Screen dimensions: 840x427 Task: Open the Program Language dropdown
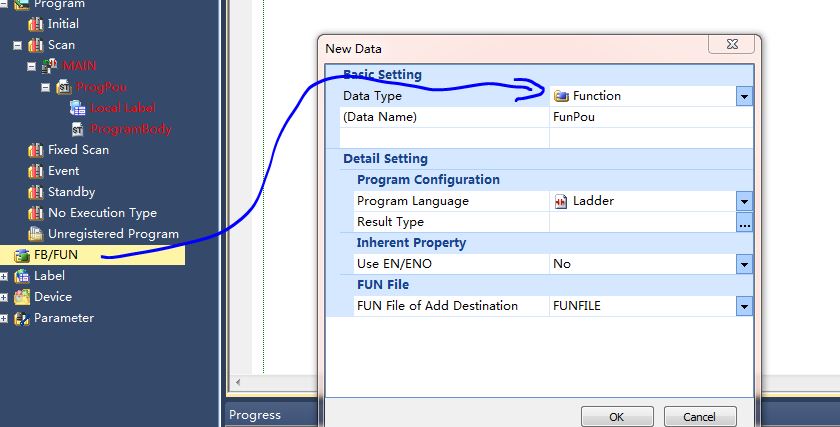point(743,201)
